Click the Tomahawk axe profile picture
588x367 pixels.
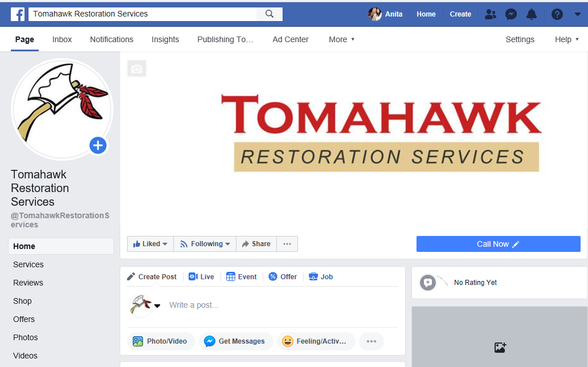(62, 109)
